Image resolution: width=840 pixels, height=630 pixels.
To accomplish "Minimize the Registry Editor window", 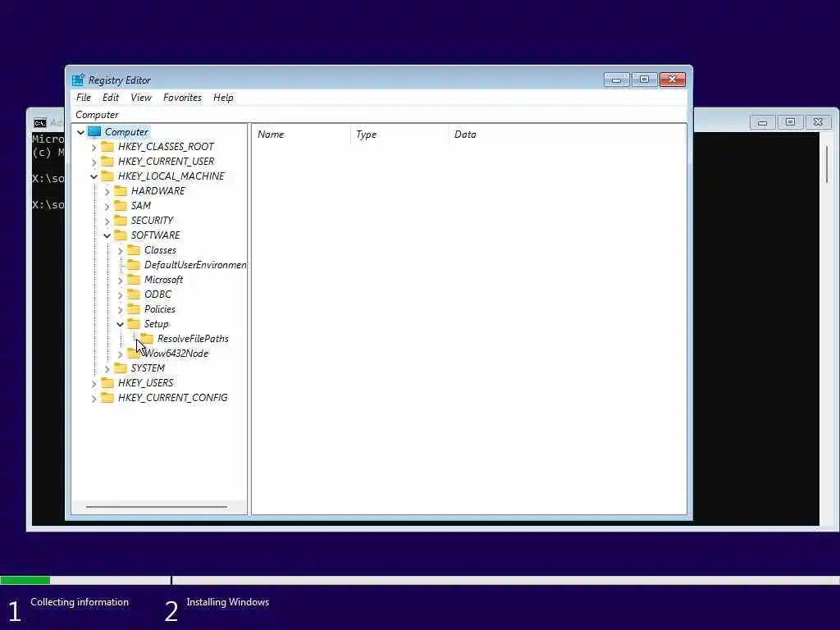I will (x=617, y=80).
